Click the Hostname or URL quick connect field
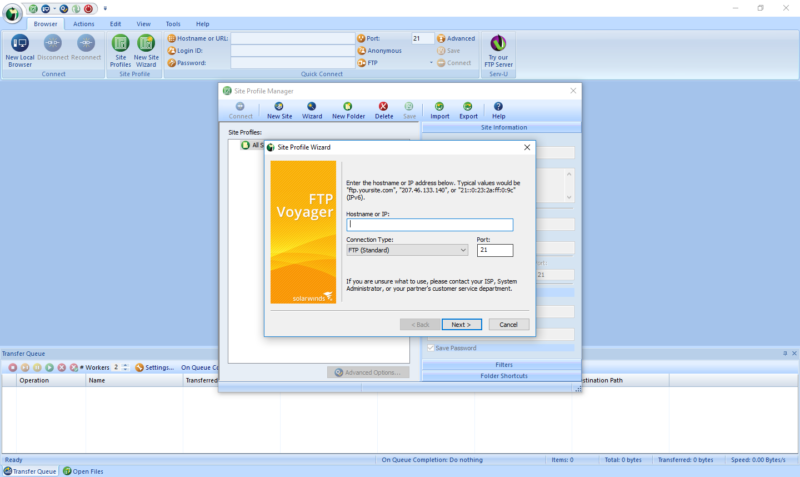The image size is (800, 477). [292, 38]
